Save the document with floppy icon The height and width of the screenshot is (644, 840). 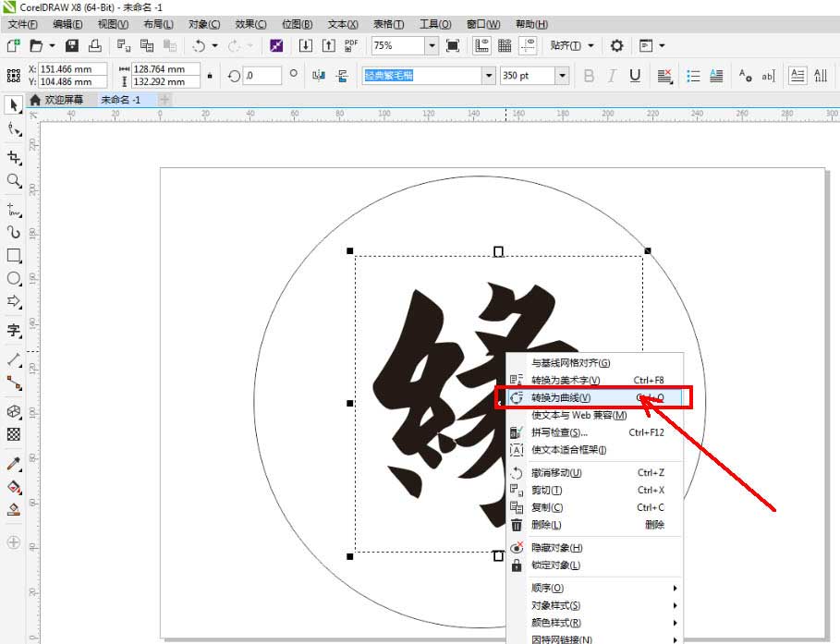[x=72, y=45]
